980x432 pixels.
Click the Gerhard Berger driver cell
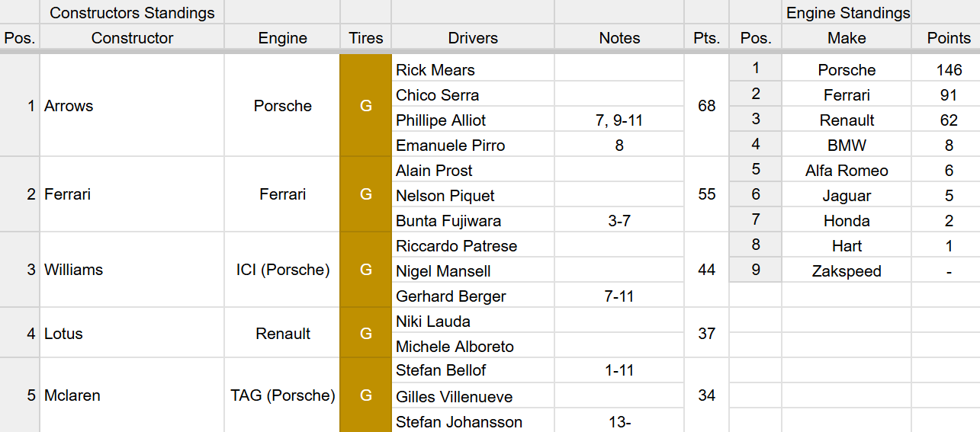(x=473, y=296)
